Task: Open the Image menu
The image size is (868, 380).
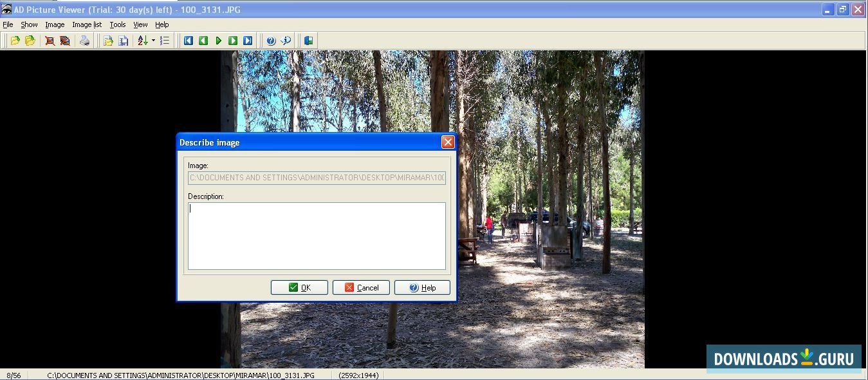Action: (x=55, y=24)
